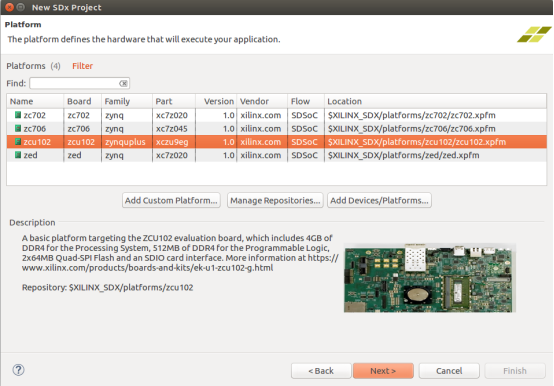
Task: Close the New SDx Project dialog
Action: point(10,7)
